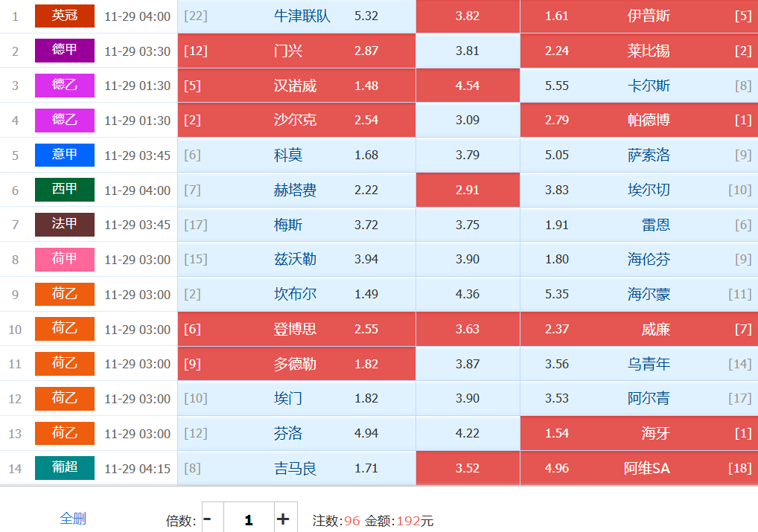
Task: Click the 英冠 league tag
Action: tap(65, 16)
